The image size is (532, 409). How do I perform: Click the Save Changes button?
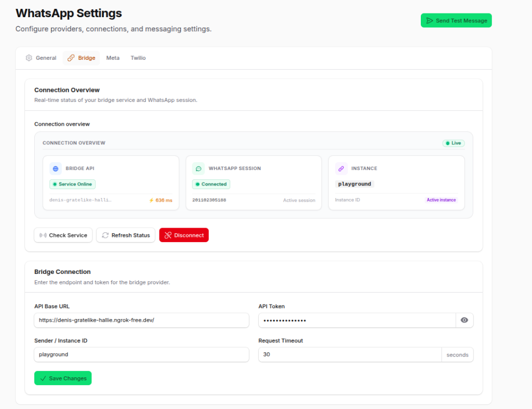click(x=63, y=378)
